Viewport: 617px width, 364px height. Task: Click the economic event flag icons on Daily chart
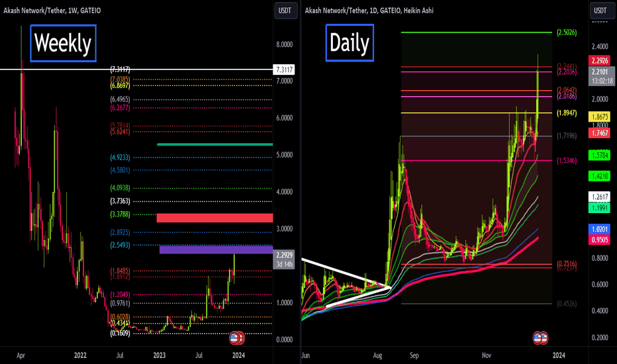coord(540,338)
